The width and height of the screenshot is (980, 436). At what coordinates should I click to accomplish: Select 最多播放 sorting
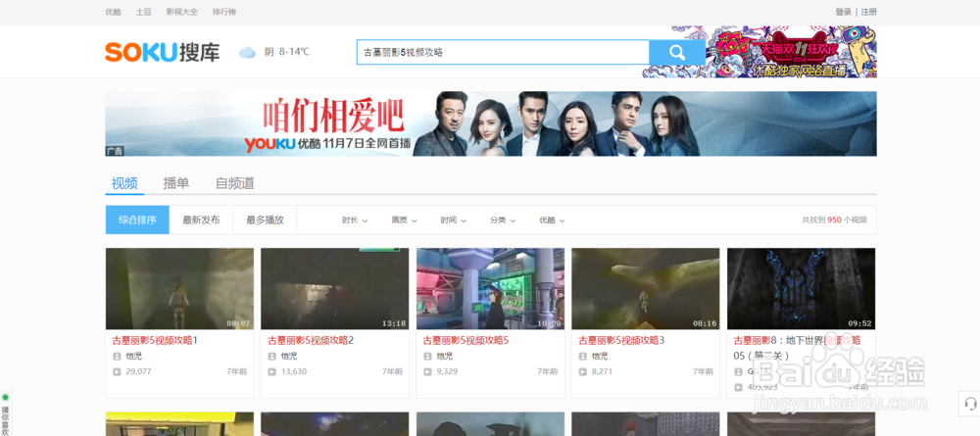pos(265,219)
